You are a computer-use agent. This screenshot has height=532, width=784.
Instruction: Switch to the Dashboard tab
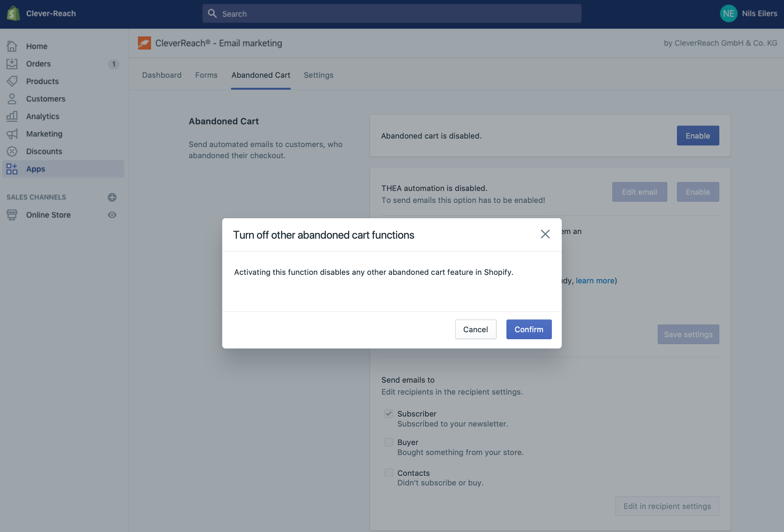(x=162, y=75)
